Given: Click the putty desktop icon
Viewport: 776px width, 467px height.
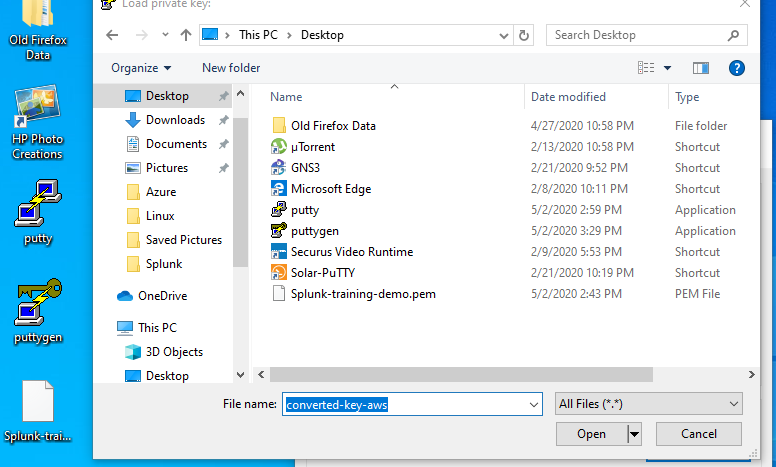Looking at the screenshot, I should click(x=38, y=212).
